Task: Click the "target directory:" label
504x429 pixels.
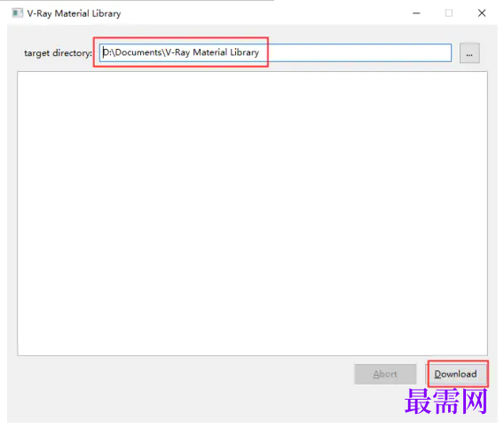Action: click(x=59, y=53)
